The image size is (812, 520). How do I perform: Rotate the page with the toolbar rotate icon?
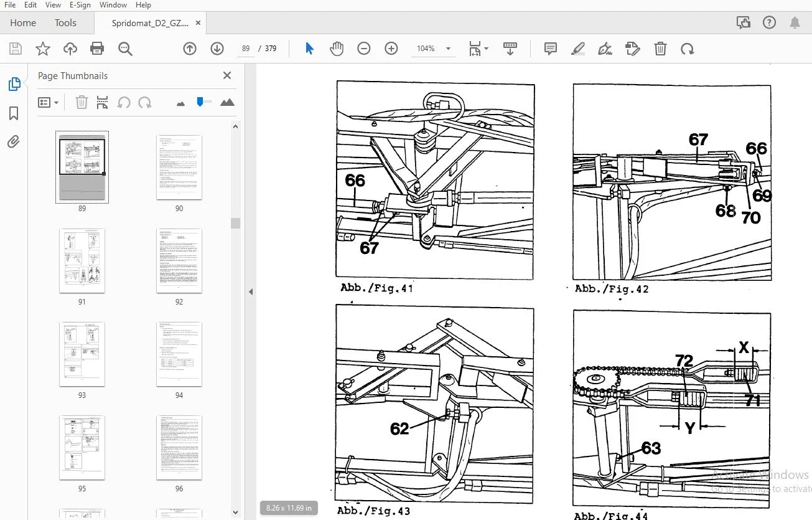687,49
